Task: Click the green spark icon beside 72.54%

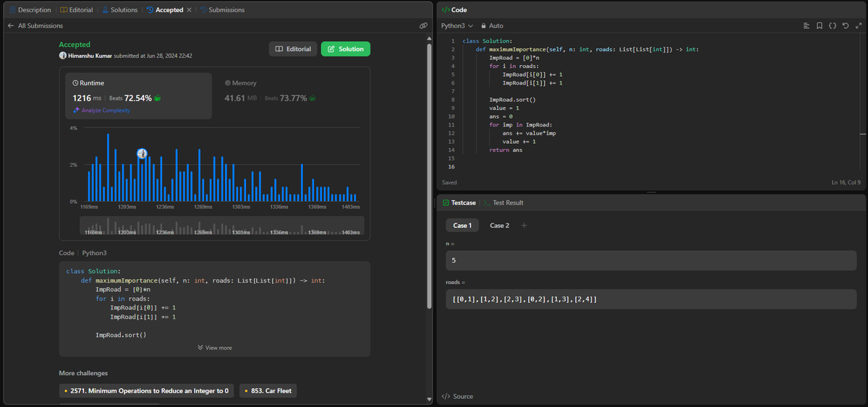Action: click(x=157, y=98)
